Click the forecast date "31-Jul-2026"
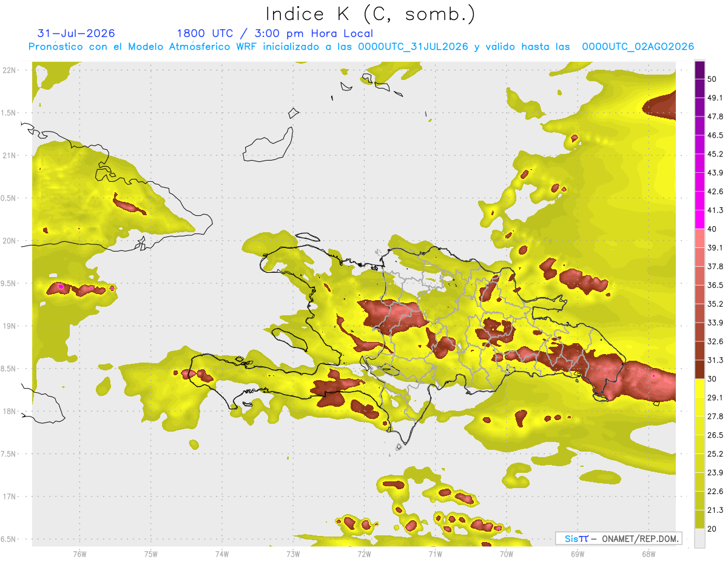Screen dimensions: 728x562 (x=76, y=33)
